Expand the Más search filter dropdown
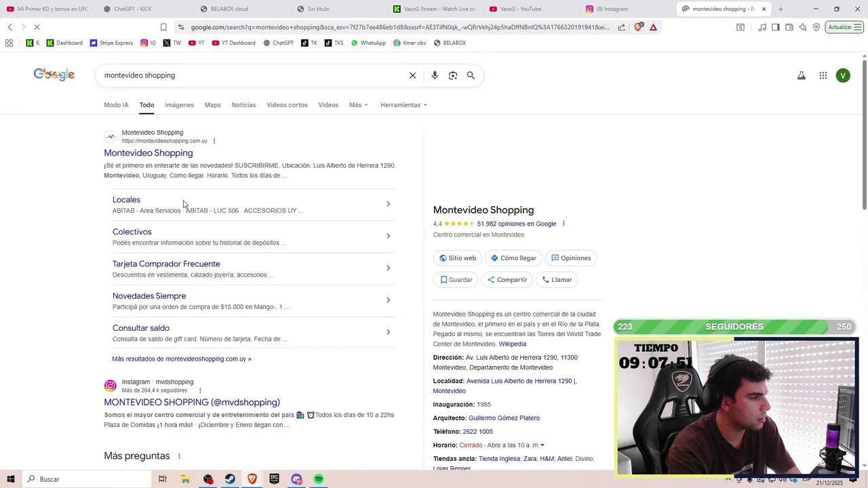This screenshot has height=488, width=868. click(359, 105)
